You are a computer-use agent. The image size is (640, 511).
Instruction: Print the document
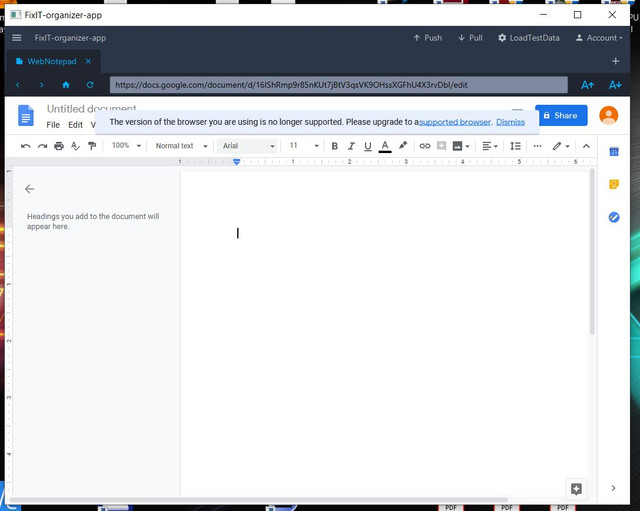[59, 146]
